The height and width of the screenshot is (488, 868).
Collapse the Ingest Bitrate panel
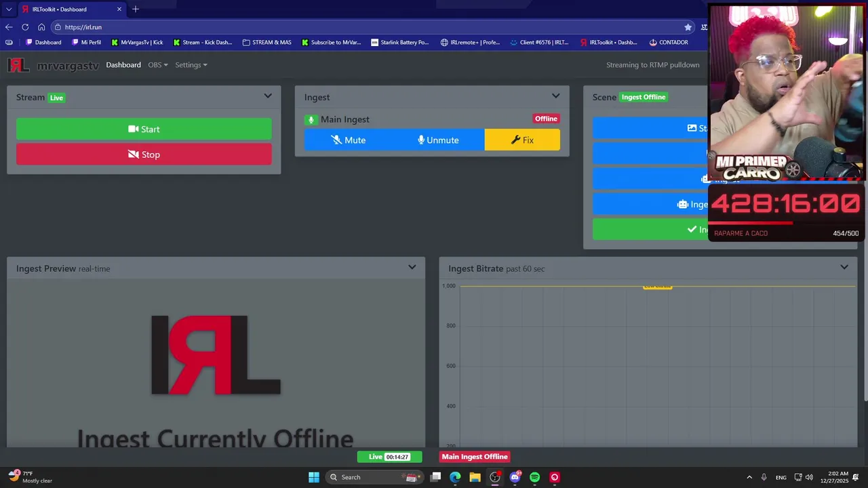pyautogui.click(x=844, y=267)
